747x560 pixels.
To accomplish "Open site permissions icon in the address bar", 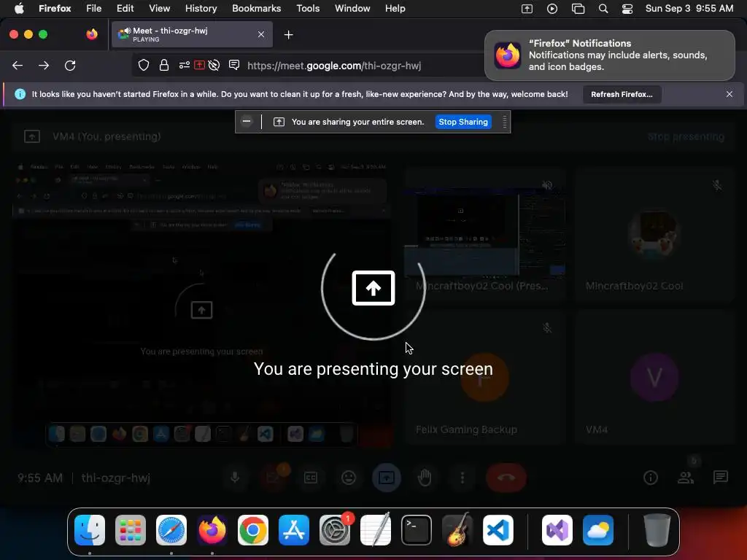I will click(x=185, y=65).
